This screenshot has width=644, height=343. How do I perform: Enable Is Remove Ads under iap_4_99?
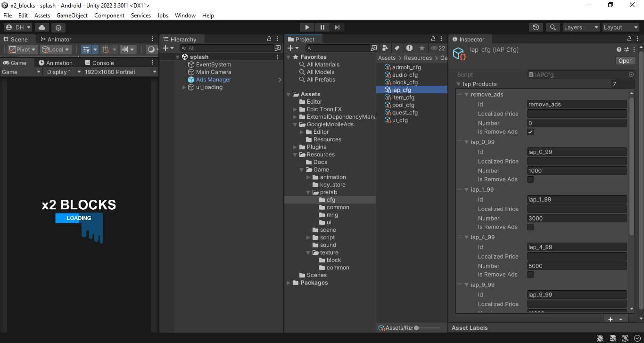pos(530,275)
